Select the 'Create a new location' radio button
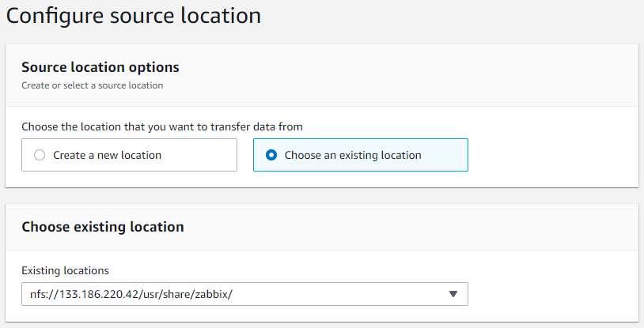The height and width of the screenshot is (328, 644). click(x=40, y=155)
